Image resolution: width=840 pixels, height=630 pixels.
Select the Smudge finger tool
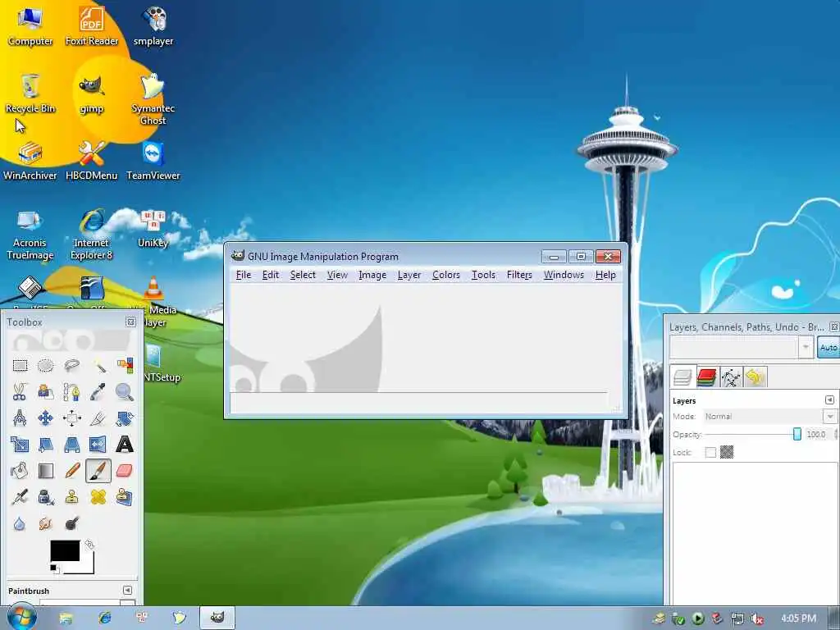(x=46, y=523)
